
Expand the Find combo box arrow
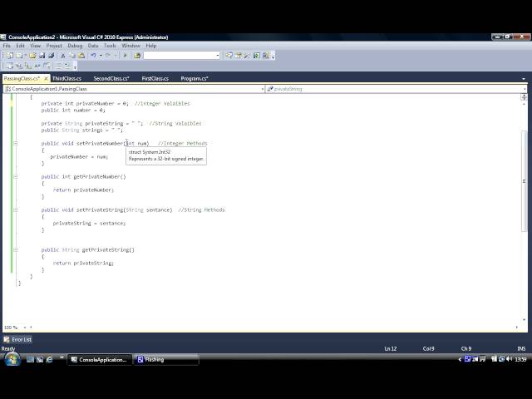coord(218,56)
